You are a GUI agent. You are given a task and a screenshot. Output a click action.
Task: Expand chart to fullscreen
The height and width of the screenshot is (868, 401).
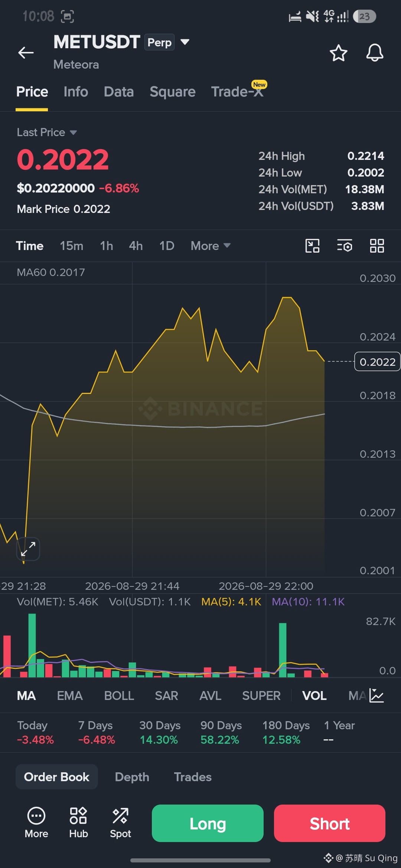coord(28,549)
